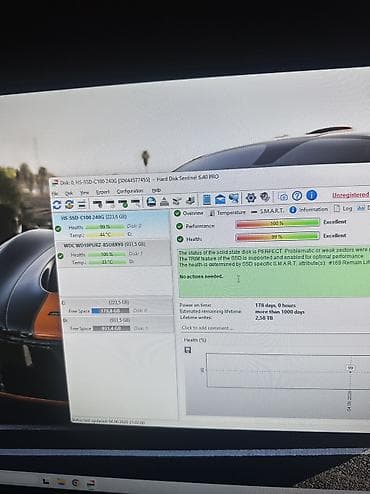The height and width of the screenshot is (494, 370).
Task: Click the disk surface test icon
Action: click(151, 201)
